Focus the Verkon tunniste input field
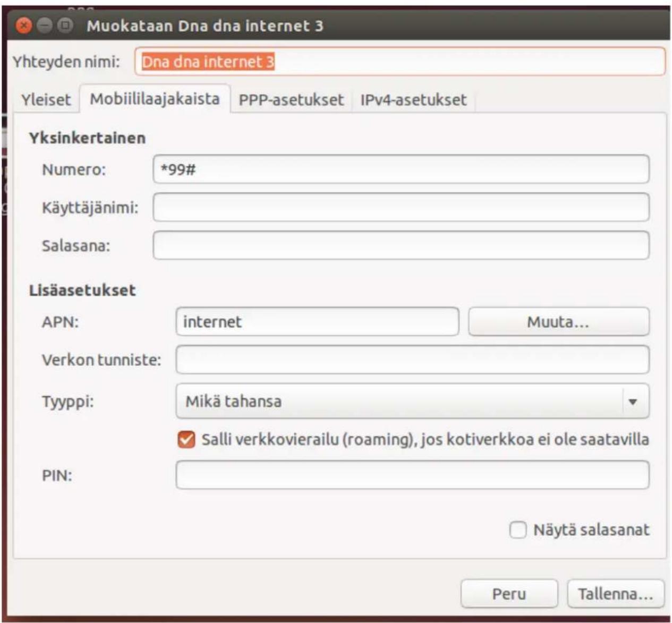The height and width of the screenshot is (623, 672). tap(412, 360)
